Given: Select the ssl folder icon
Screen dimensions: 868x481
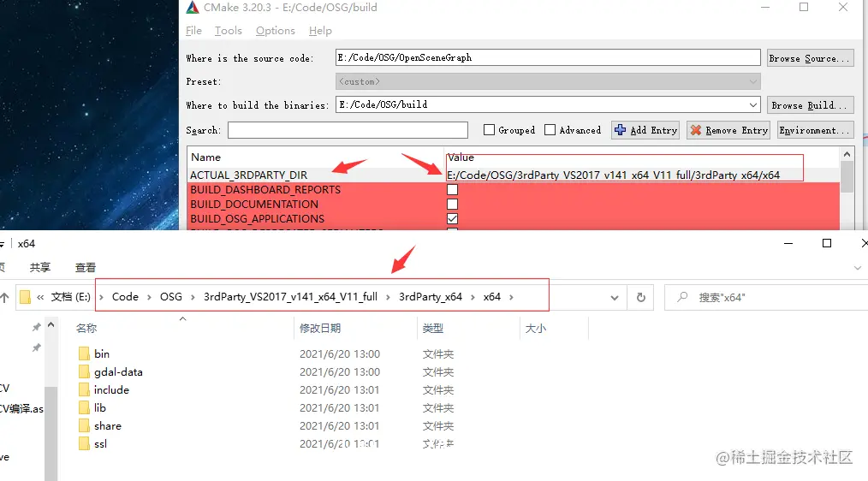Looking at the screenshot, I should (84, 444).
